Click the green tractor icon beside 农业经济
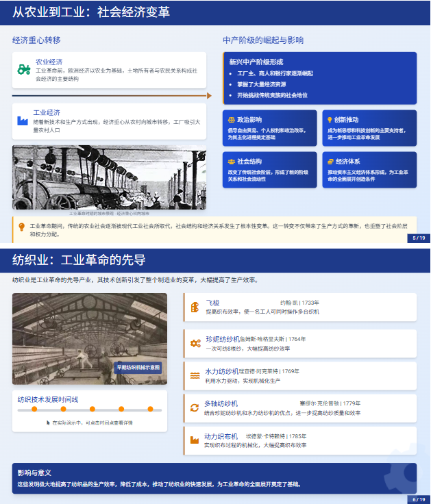Image resolution: width=431 pixels, height=504 pixels. coord(24,69)
